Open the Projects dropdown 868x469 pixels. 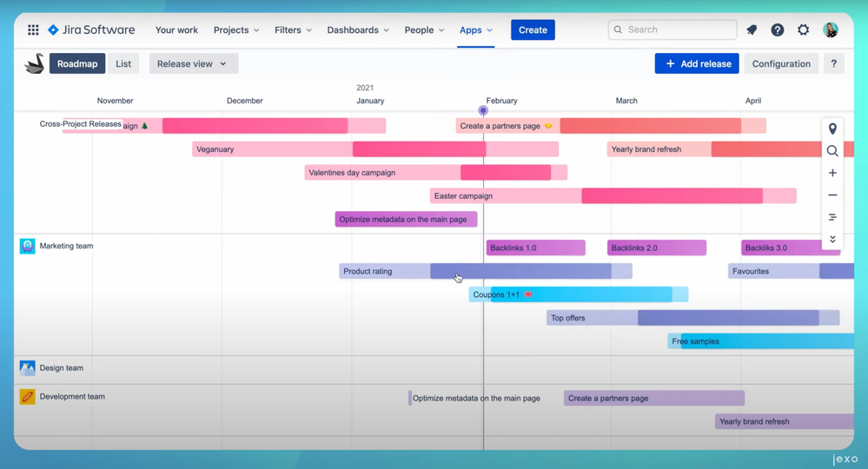coord(236,30)
